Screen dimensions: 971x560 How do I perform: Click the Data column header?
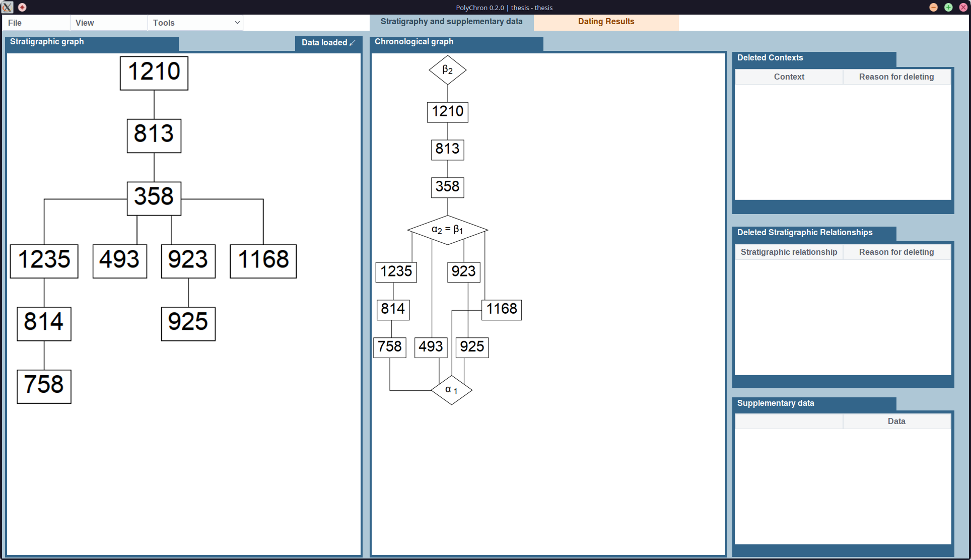point(896,422)
